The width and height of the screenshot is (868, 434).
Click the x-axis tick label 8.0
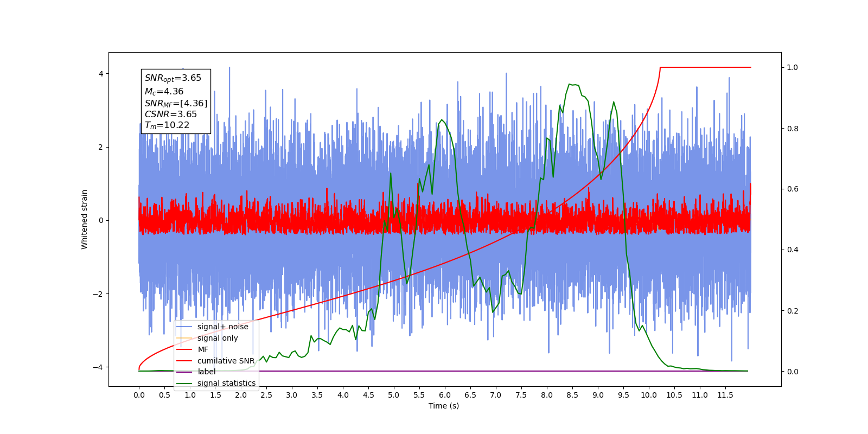coord(547,395)
